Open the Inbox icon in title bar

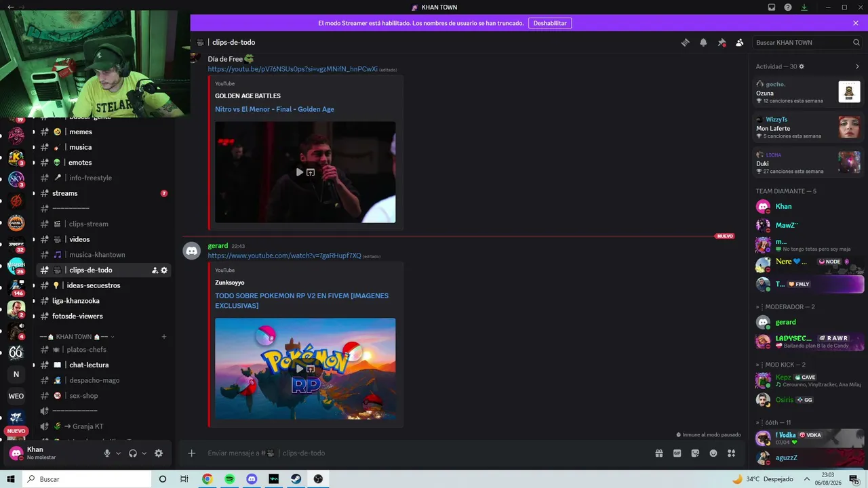pos(772,7)
